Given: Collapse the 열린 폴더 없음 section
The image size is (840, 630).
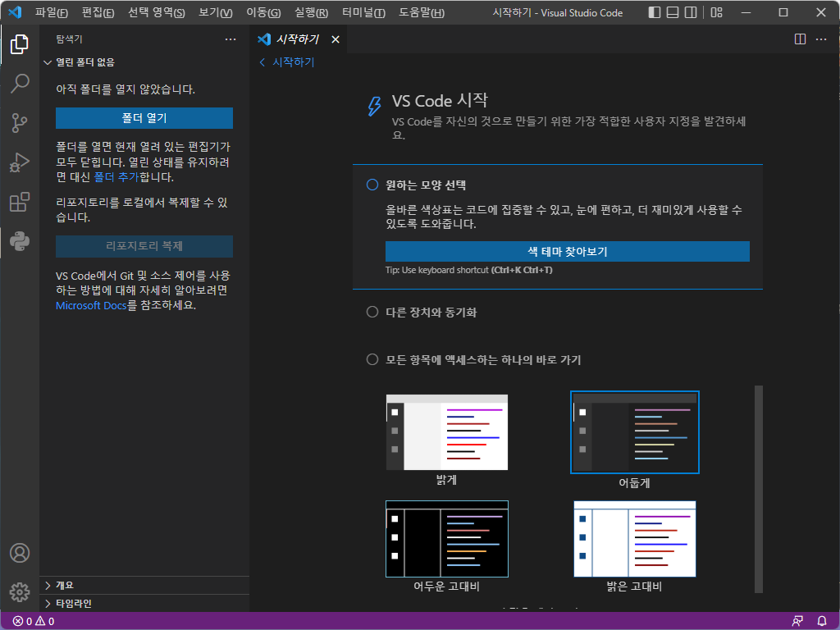Looking at the screenshot, I should [144, 62].
